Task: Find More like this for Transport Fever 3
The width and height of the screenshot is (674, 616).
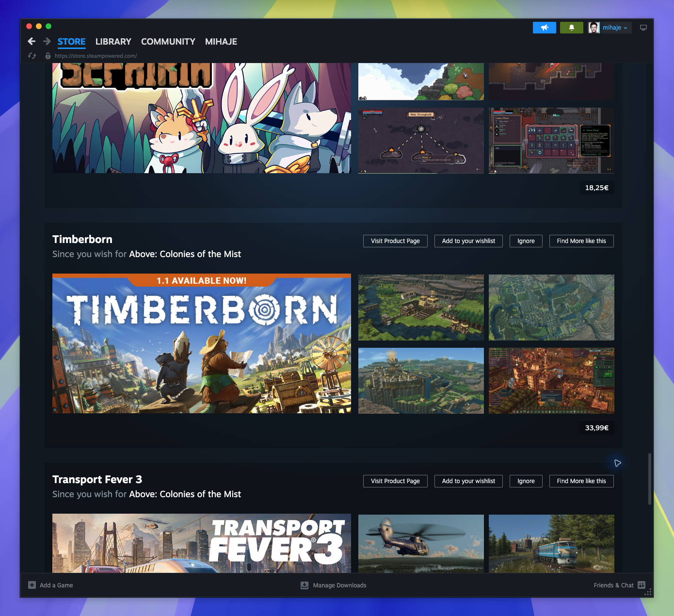Action: click(x=581, y=481)
